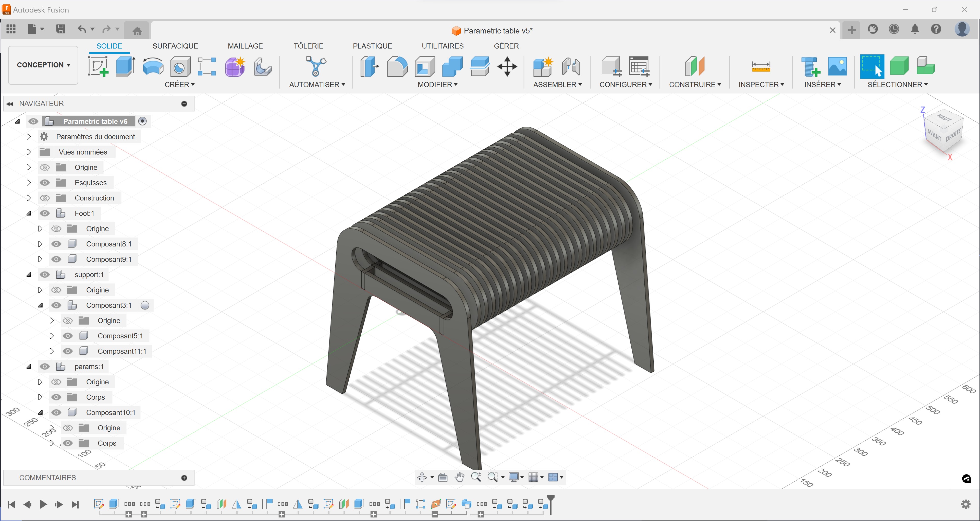Image resolution: width=980 pixels, height=521 pixels.
Task: Select the Press Pull tool icon
Action: (x=370, y=66)
